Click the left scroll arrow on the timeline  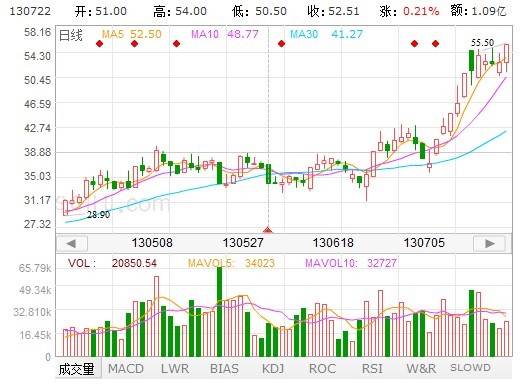point(72,243)
